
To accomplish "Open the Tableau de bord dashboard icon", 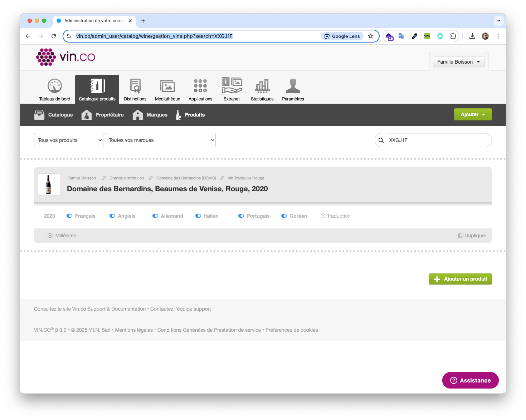I will click(x=55, y=86).
